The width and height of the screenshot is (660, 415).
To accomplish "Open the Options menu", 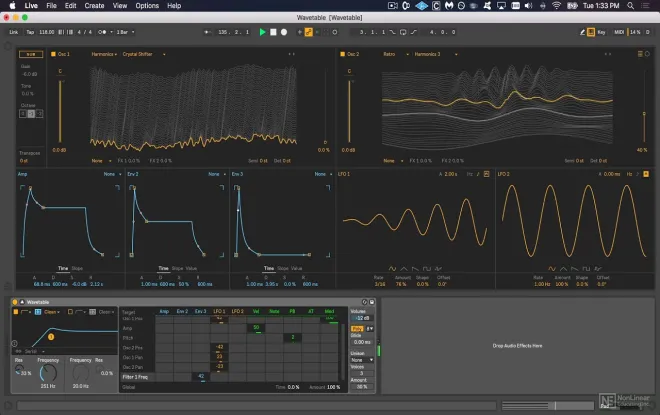I will tap(147, 5).
